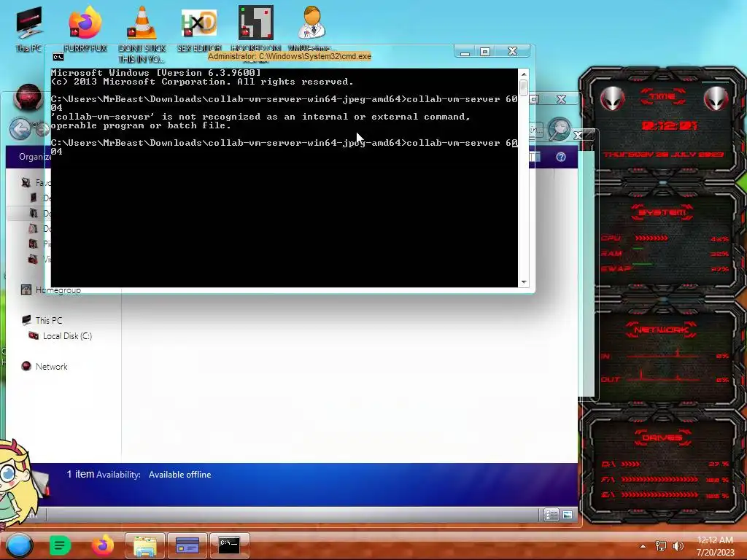Click the 'Available offline' status text
The height and width of the screenshot is (560, 747).
click(179, 475)
